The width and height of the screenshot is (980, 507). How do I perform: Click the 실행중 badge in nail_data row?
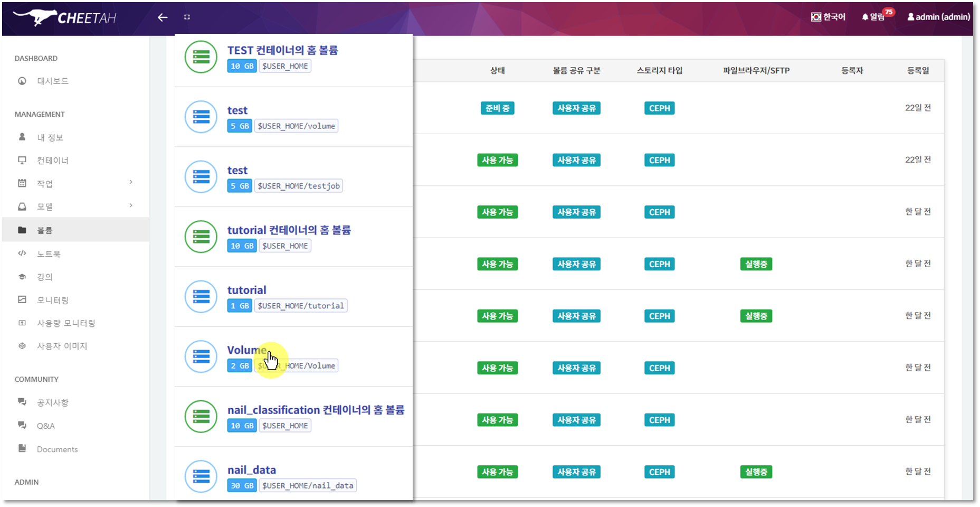click(x=756, y=472)
